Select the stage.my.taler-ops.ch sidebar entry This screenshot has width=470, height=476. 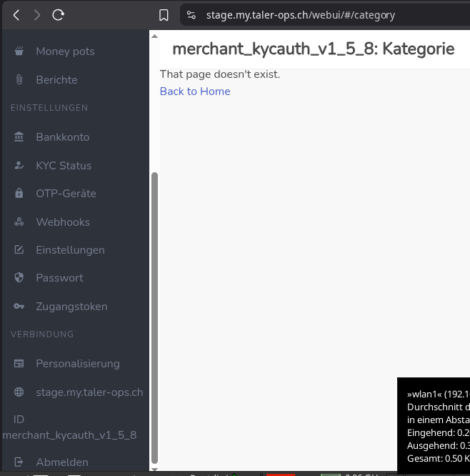pyautogui.click(x=89, y=392)
